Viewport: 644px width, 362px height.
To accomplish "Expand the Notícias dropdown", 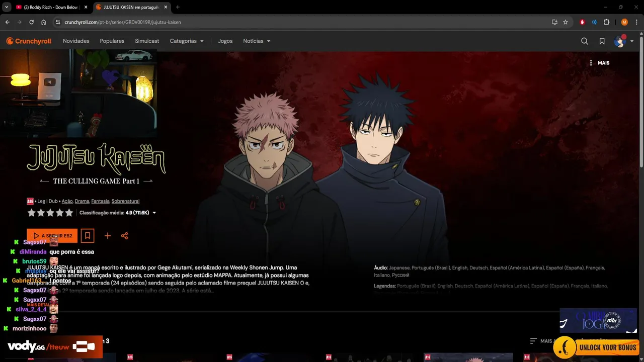I will [x=257, y=41].
